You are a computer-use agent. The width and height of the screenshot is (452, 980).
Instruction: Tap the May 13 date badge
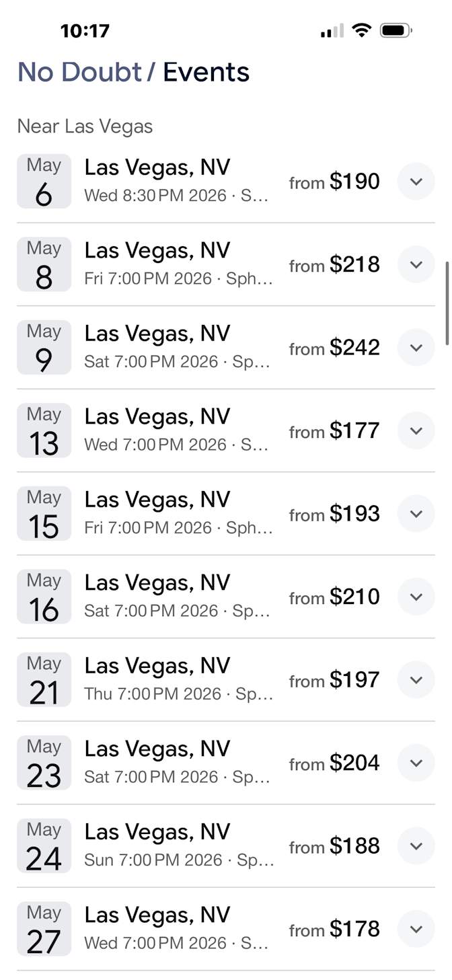[x=44, y=430]
